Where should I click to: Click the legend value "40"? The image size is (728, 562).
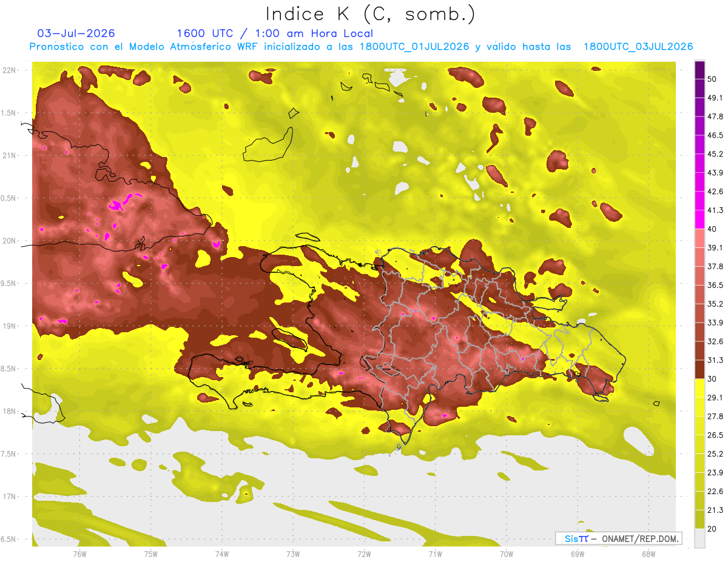[x=712, y=229]
